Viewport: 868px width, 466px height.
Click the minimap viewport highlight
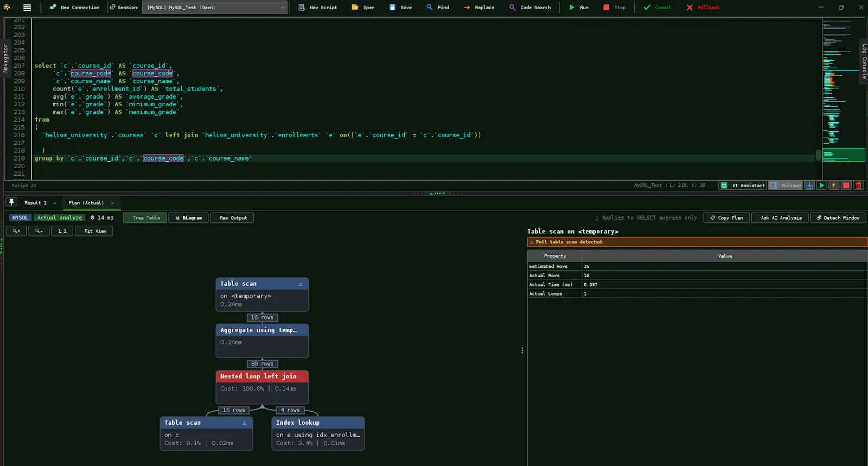pyautogui.click(x=844, y=155)
